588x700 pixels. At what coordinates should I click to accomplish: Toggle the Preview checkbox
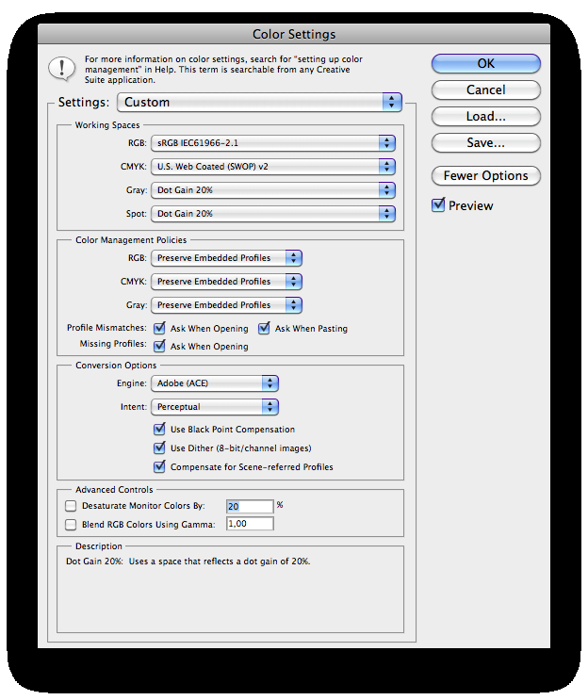pyautogui.click(x=438, y=204)
